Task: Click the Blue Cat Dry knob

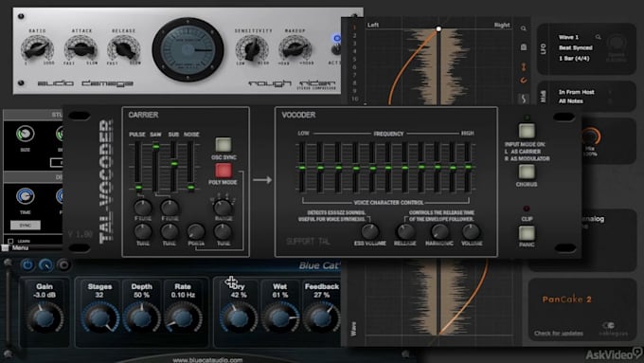Action: tap(239, 318)
